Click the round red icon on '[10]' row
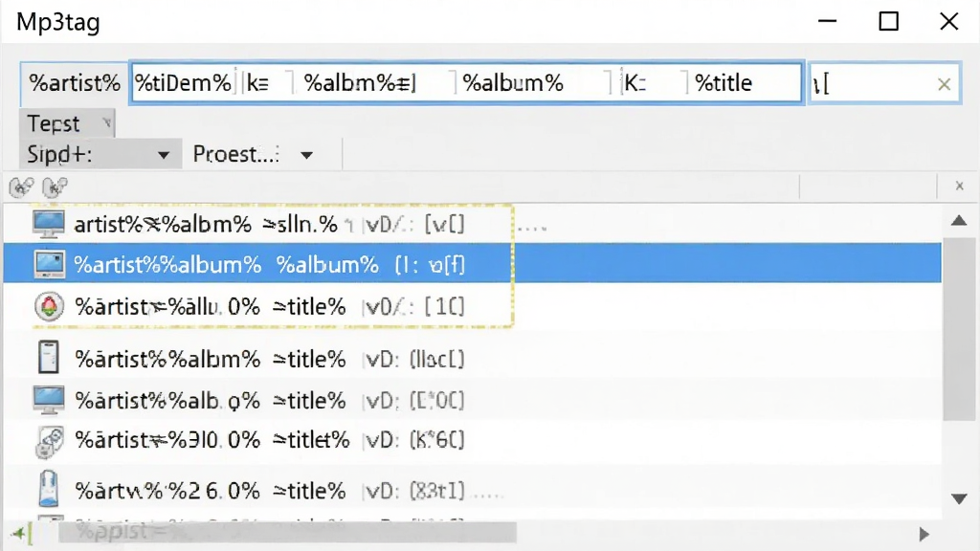The height and width of the screenshot is (551, 980). 49,307
